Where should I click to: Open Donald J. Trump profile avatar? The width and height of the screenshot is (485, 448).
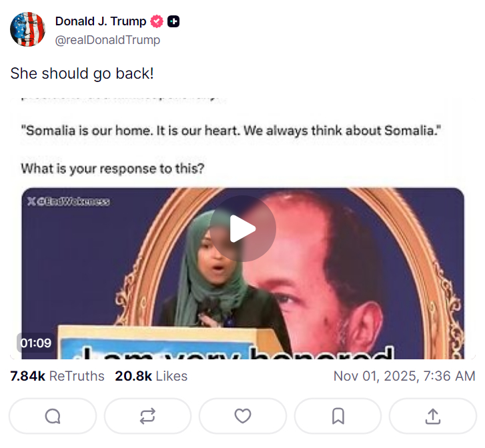pos(27,29)
